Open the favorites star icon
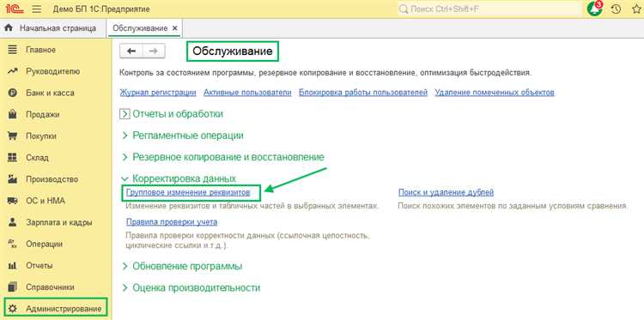 [636, 9]
